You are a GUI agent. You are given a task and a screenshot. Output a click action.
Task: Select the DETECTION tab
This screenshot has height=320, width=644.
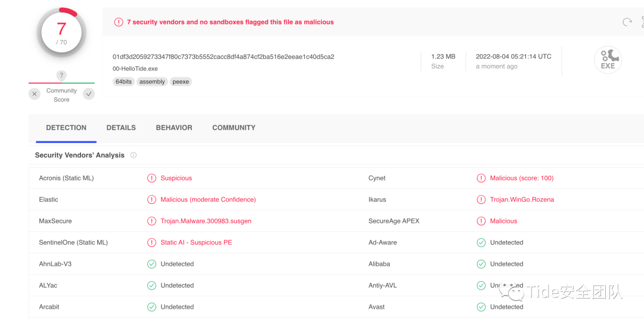66,128
